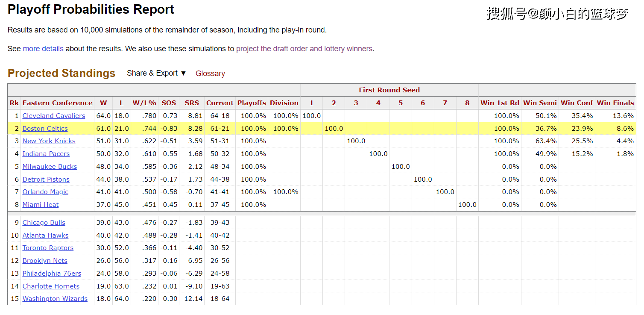Select Pacers' 15.2% Win Conf value

point(582,153)
